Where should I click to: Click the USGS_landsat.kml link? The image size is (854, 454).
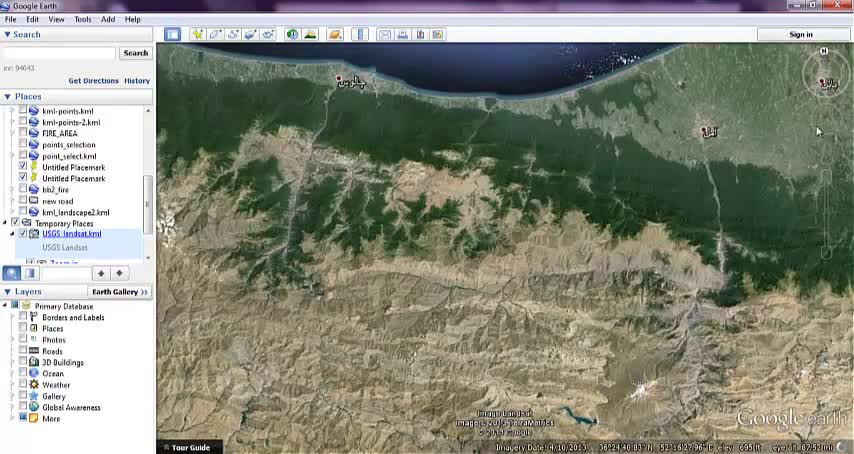tap(71, 234)
